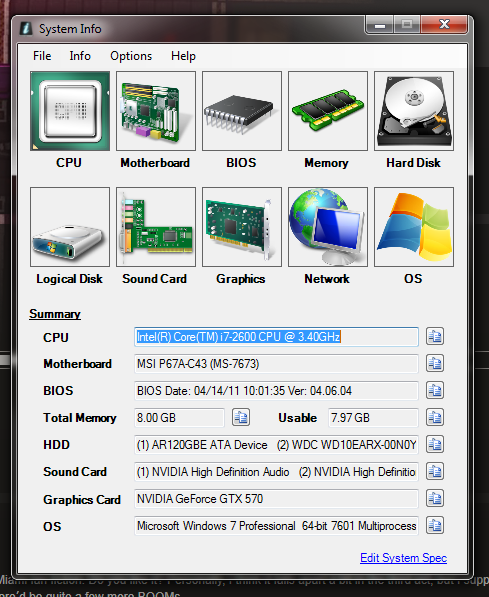Open the Network globe icon
This screenshot has width=489, height=597.
click(x=328, y=227)
